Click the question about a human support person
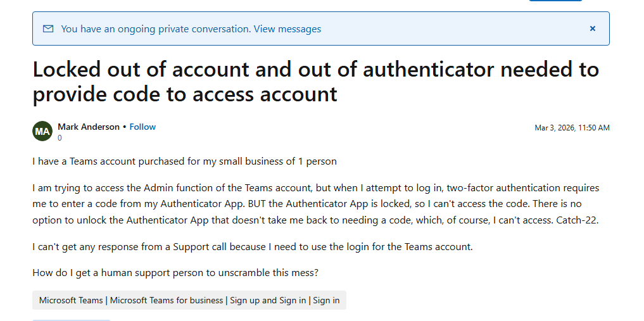Screen dimensions: 644x321 click(174, 273)
